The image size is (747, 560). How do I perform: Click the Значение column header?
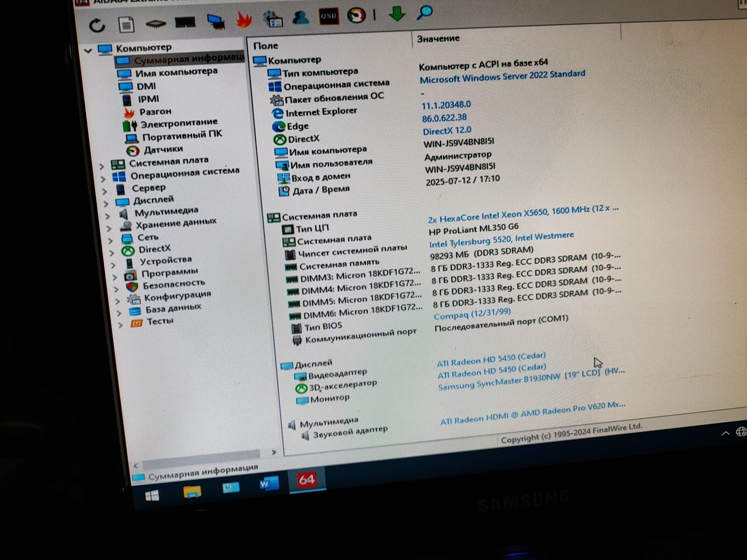point(438,38)
